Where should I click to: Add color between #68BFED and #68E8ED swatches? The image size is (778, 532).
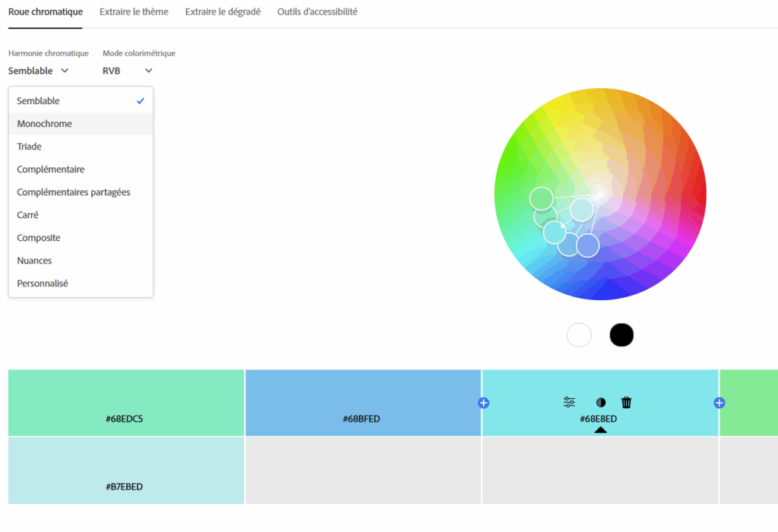[483, 403]
